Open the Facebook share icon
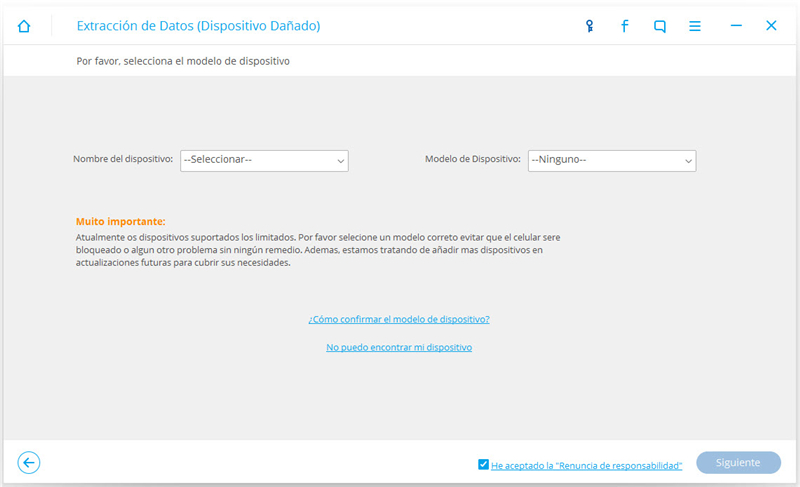Viewport: 800px width, 487px height. [x=624, y=26]
